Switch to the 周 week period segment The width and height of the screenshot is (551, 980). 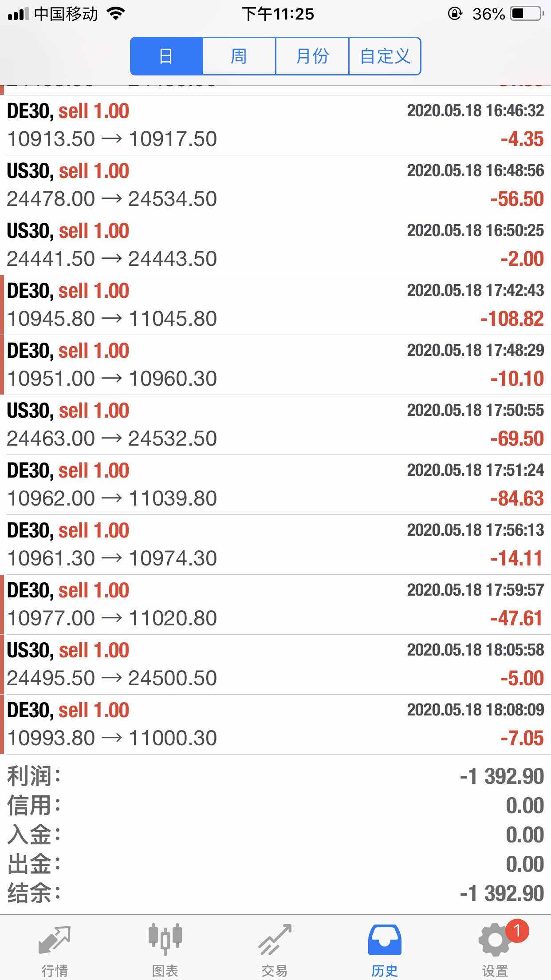click(239, 56)
